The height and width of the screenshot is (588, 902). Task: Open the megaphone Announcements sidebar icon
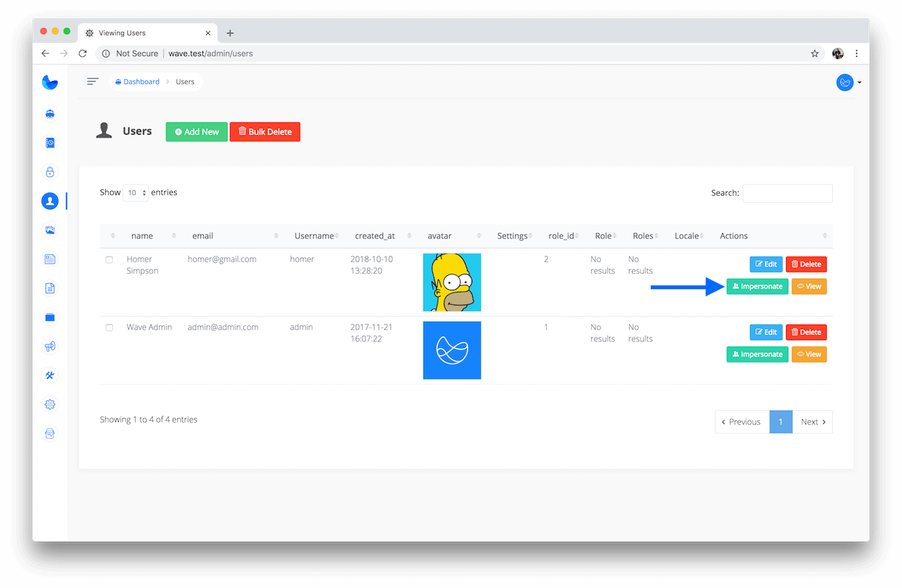[x=50, y=346]
